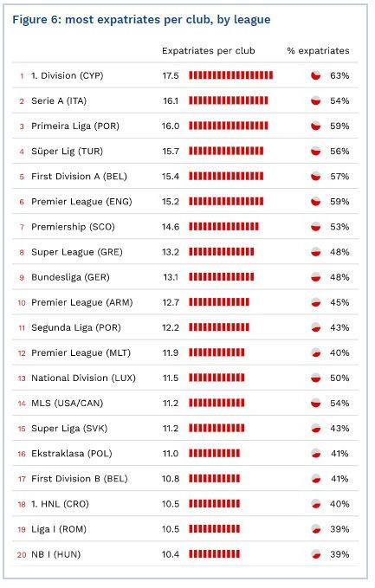Click the 15.4 value for First Division A

pos(171,177)
